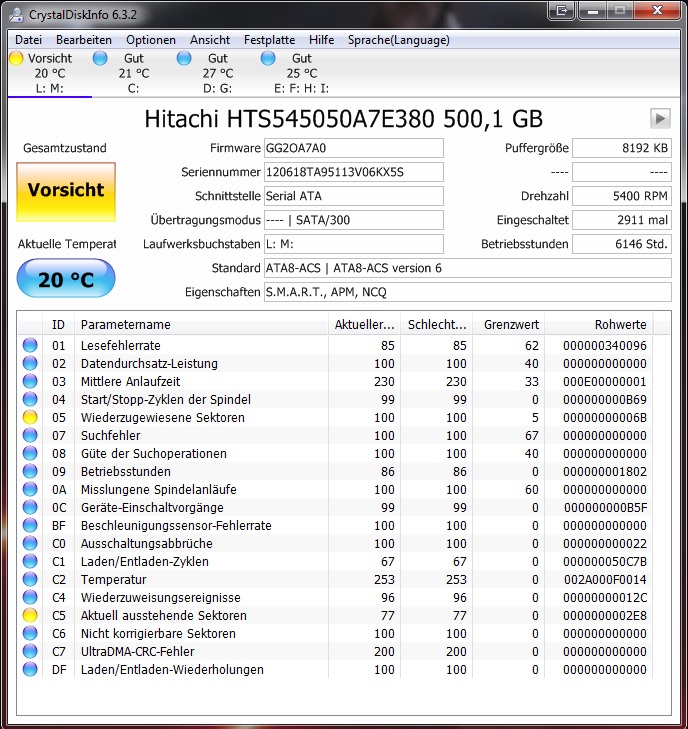Click the 20 °C temperature button
The width and height of the screenshot is (688, 729).
(x=66, y=278)
